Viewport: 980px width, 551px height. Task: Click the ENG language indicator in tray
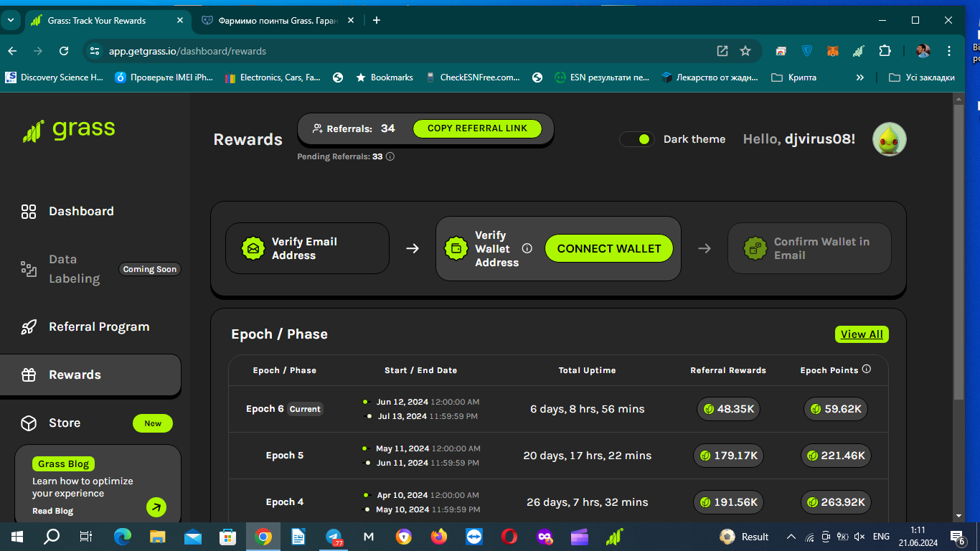click(x=881, y=537)
